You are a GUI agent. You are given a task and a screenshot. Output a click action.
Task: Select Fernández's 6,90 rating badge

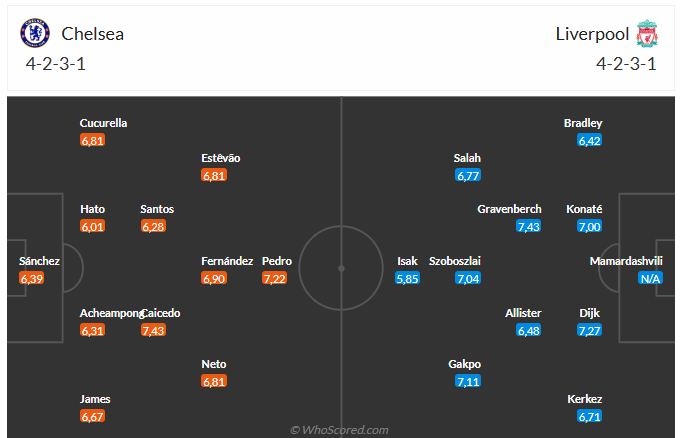point(215,278)
